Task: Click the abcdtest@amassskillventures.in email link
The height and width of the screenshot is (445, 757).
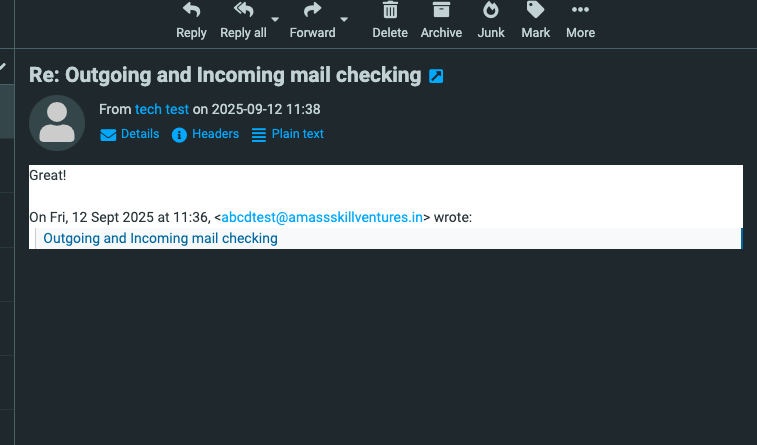Action: (x=322, y=216)
